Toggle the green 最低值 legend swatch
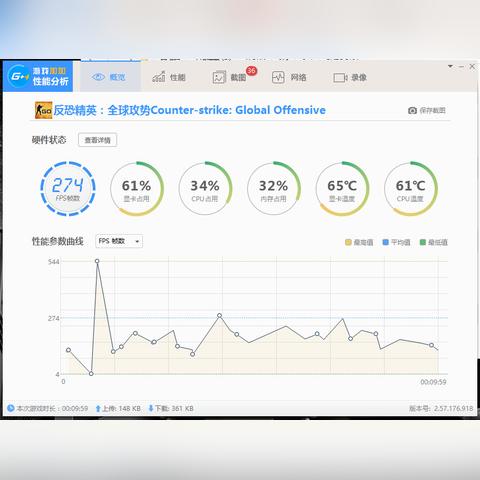 click(x=423, y=242)
